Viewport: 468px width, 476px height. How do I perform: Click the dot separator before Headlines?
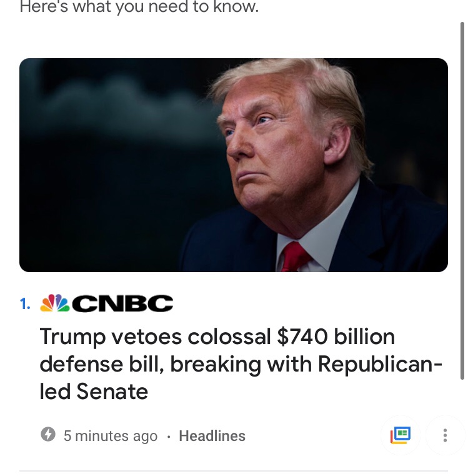169,437
